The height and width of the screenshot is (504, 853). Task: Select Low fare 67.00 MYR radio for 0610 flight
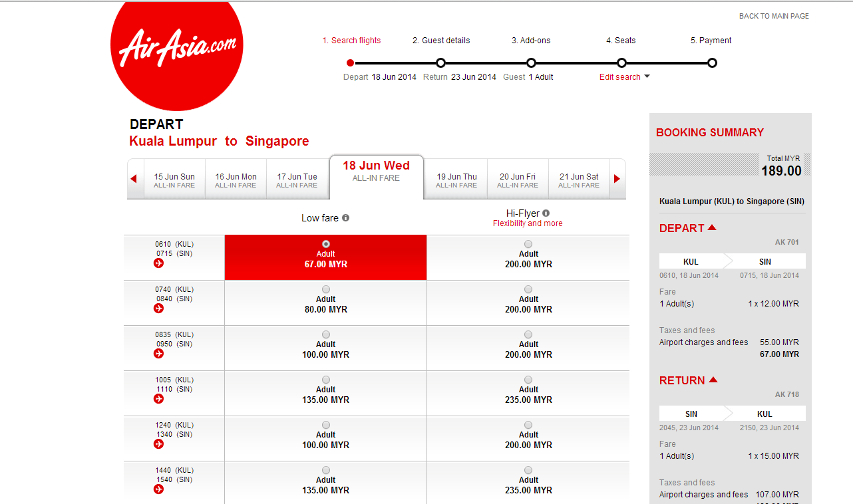point(325,244)
